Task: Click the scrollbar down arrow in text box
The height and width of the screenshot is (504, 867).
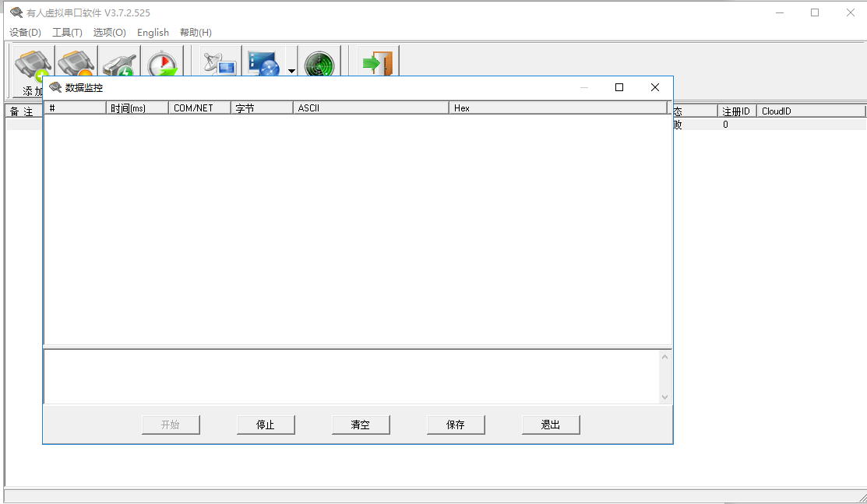Action: point(664,397)
